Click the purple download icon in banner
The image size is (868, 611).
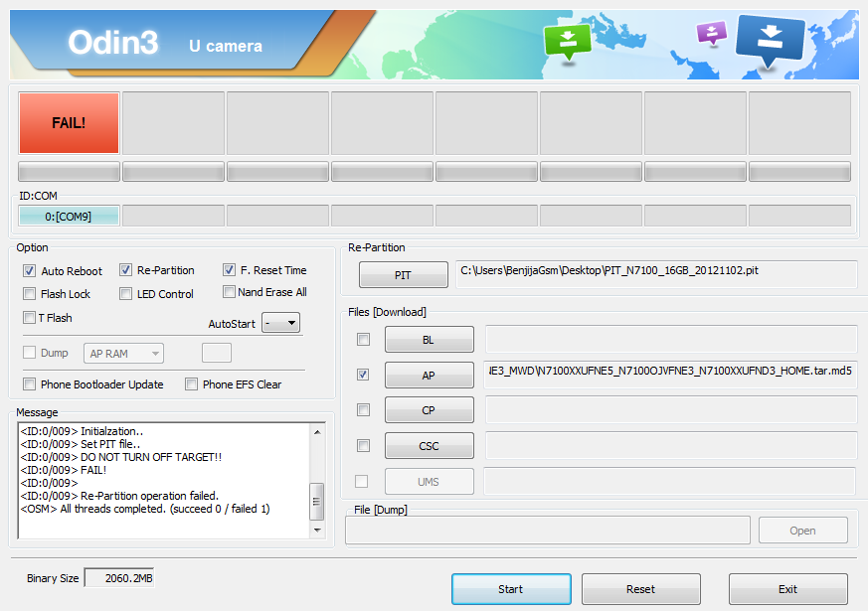[x=711, y=33]
